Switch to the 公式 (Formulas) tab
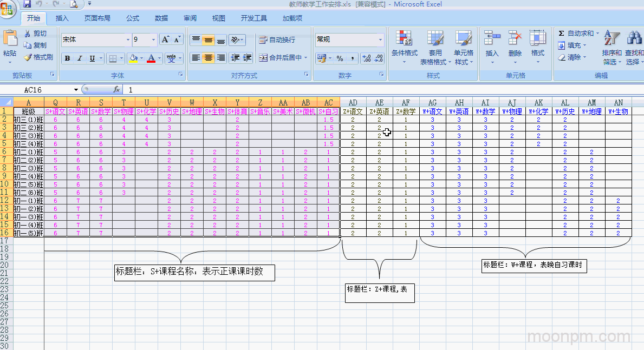 point(133,18)
